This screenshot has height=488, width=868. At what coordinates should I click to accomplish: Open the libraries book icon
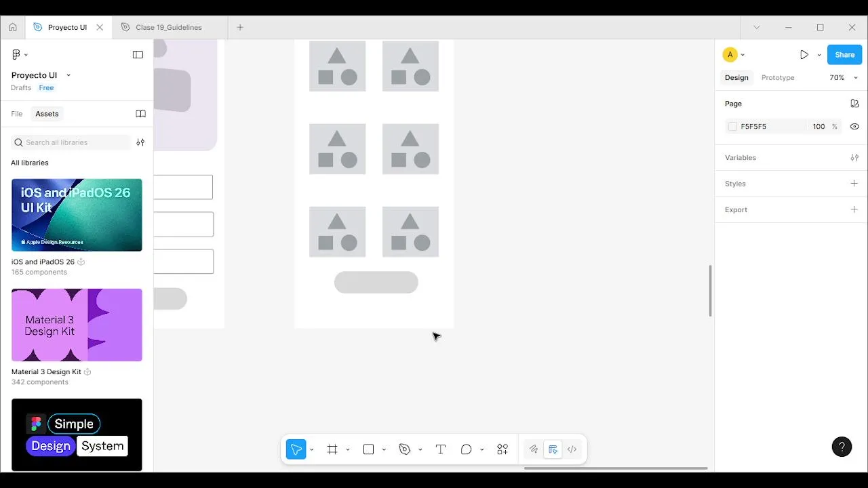point(140,114)
